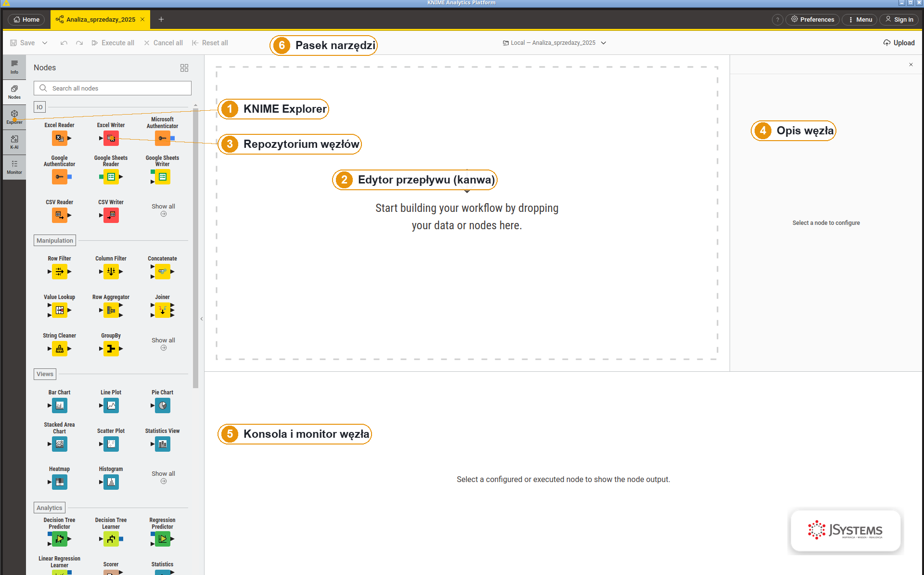Screen dimensions: 924x575
Task: Switch node list to grid view
Action: click(x=184, y=68)
